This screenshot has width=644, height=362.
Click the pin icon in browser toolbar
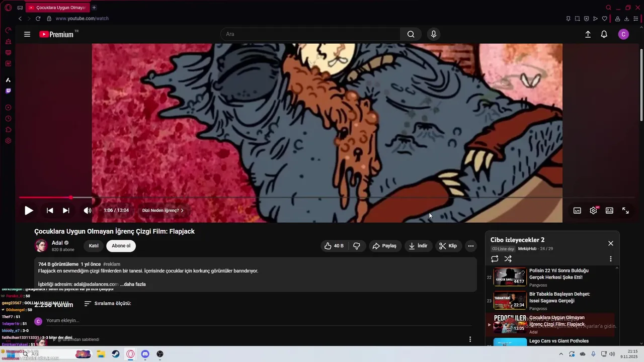click(x=568, y=19)
